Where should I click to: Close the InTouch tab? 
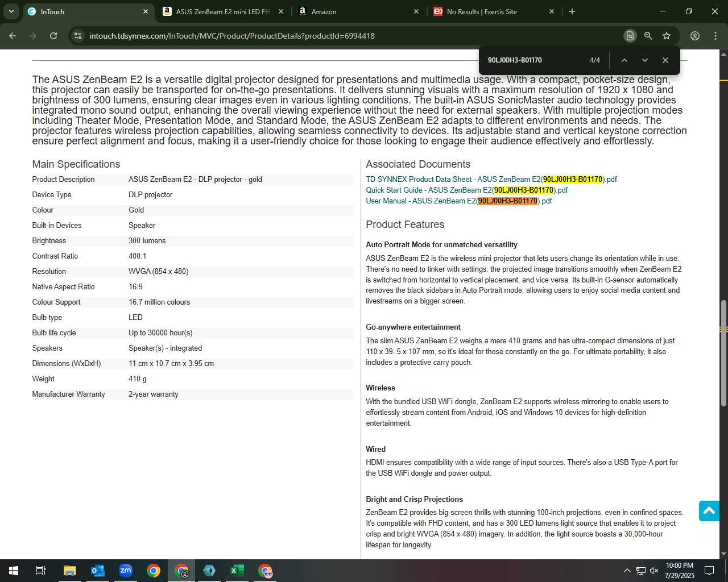(146, 11)
